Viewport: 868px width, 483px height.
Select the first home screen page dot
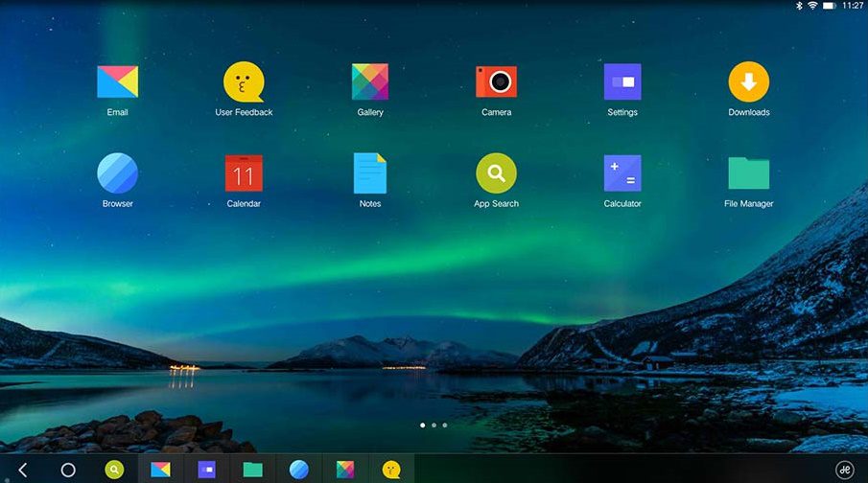pos(423,425)
